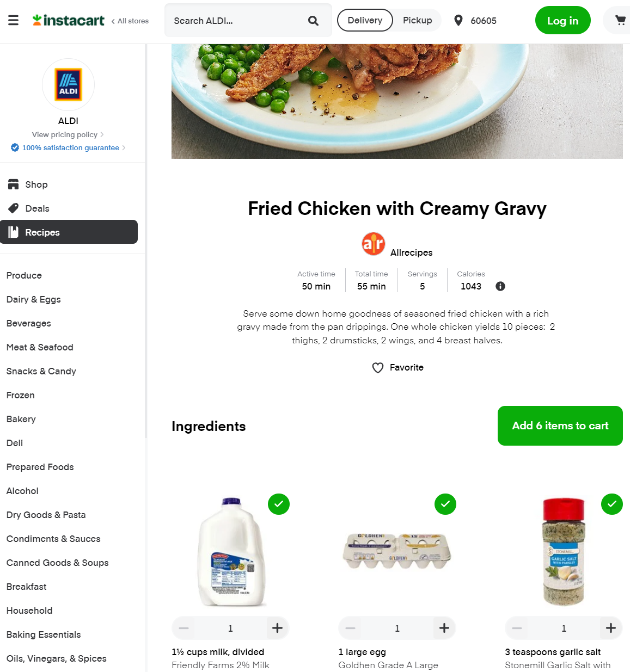Screen dimensions: 630x672
Task: Select Meat & Seafood category
Action: 40,347
